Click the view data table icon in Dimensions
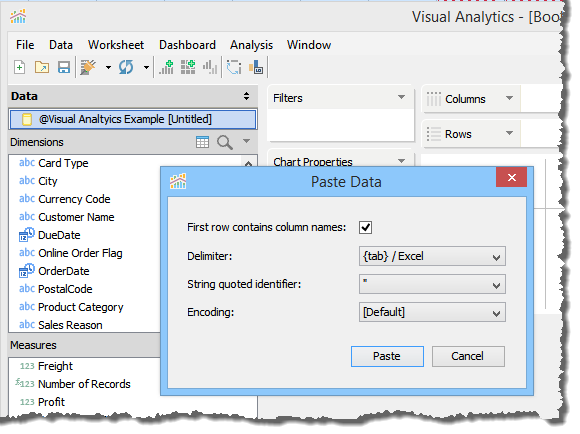 click(x=202, y=142)
